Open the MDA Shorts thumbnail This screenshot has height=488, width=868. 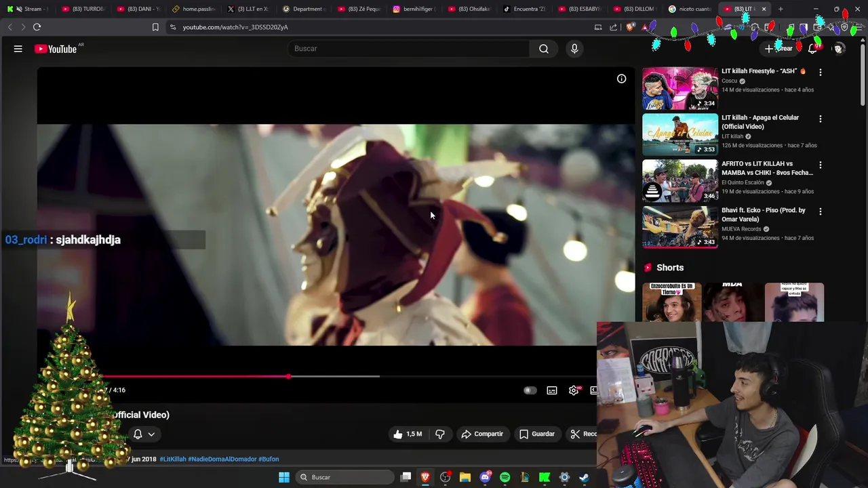click(x=732, y=302)
